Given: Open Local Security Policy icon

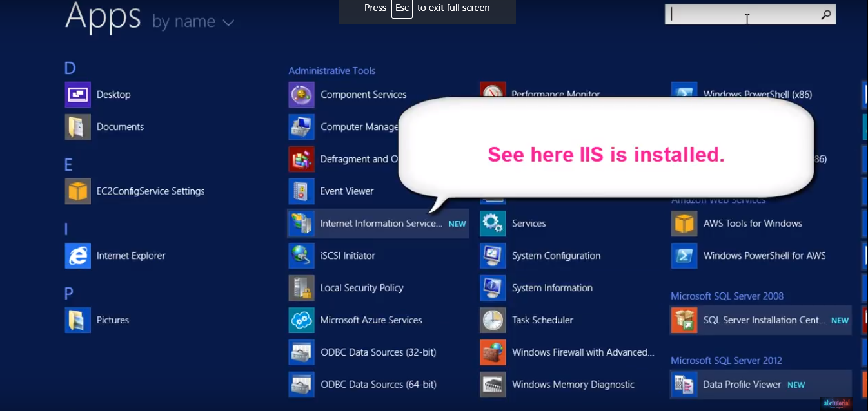Looking at the screenshot, I should [x=302, y=288].
